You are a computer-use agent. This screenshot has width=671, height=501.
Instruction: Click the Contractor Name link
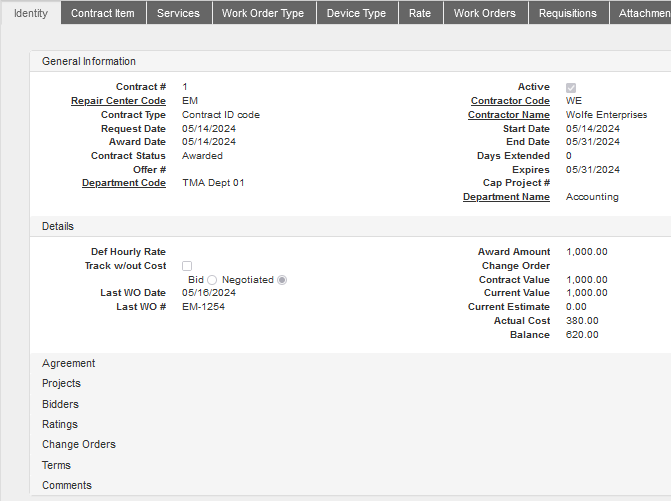point(508,115)
